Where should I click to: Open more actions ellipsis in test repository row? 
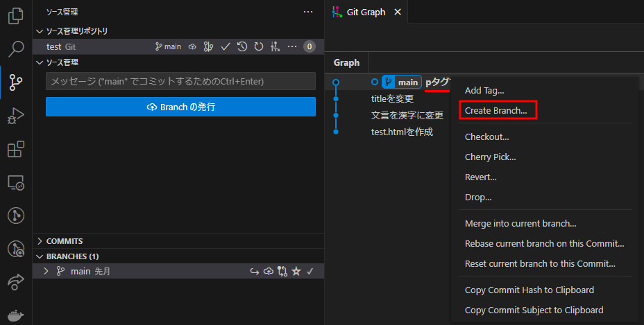(x=292, y=47)
